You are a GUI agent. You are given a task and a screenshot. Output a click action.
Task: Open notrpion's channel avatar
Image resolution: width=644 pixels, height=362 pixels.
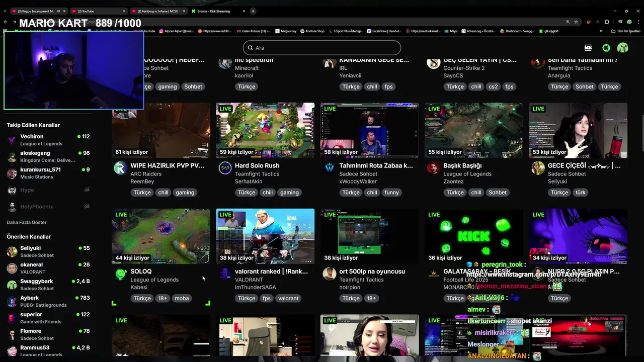pyautogui.click(x=330, y=274)
